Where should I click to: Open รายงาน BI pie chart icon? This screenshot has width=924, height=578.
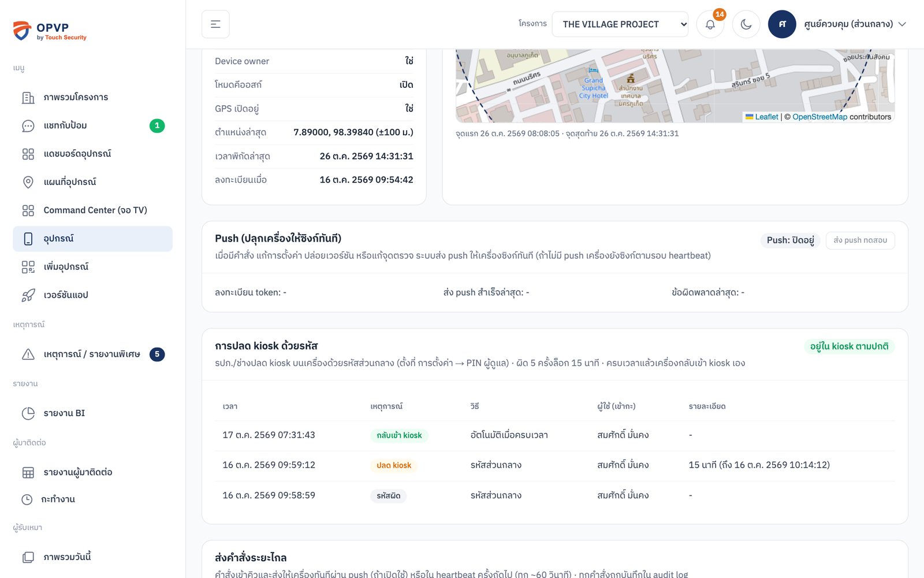coord(28,413)
